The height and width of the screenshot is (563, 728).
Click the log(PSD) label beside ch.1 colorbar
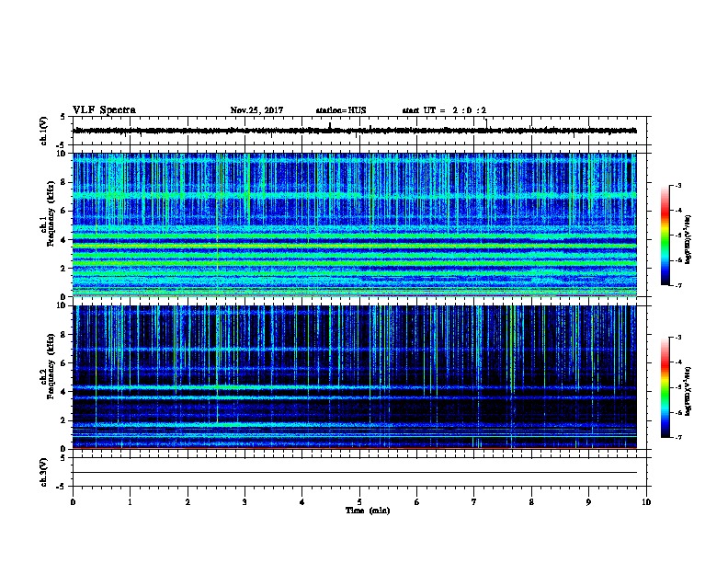688,239
